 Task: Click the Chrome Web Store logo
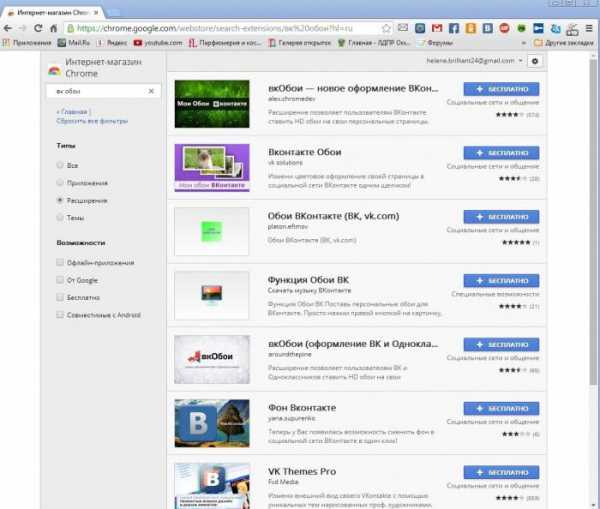54,70
